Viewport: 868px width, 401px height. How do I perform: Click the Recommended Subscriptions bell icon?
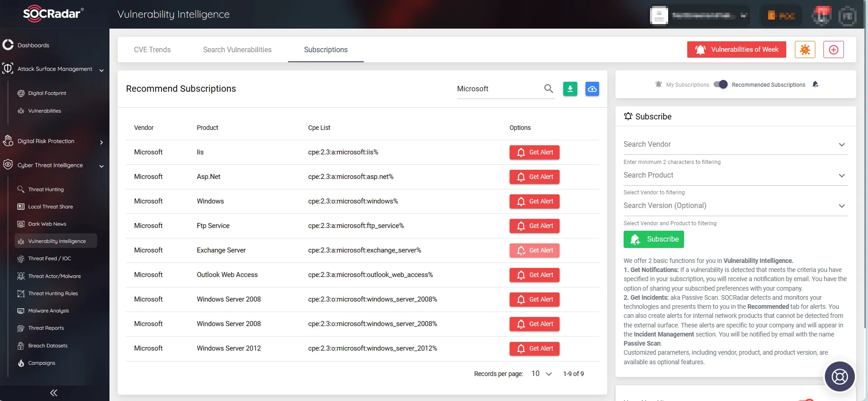[x=815, y=84]
